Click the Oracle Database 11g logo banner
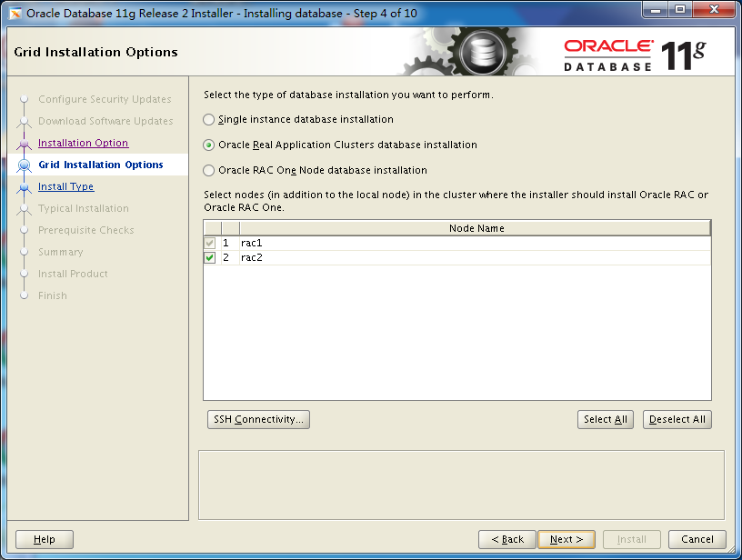The width and height of the screenshot is (742, 560). tap(637, 52)
